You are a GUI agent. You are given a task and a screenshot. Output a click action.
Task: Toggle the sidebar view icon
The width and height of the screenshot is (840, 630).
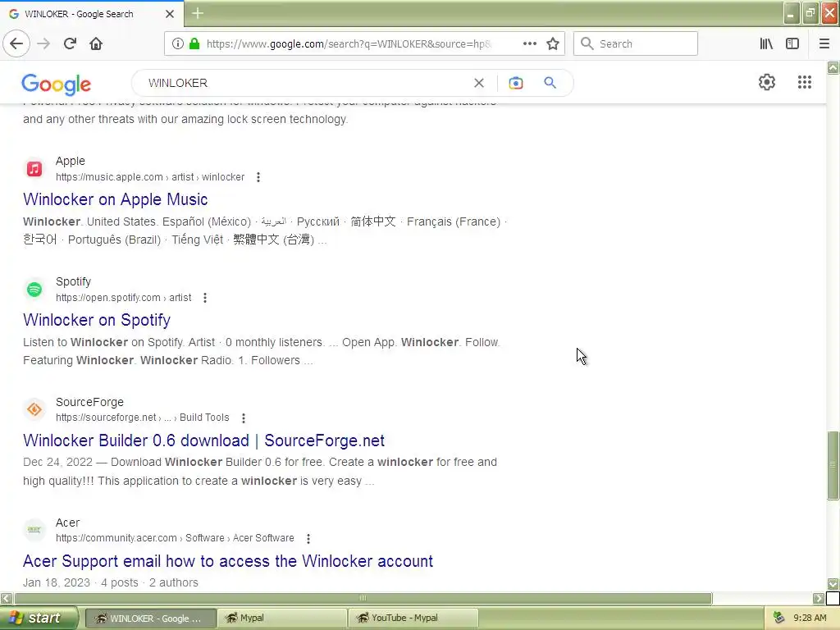coord(792,43)
